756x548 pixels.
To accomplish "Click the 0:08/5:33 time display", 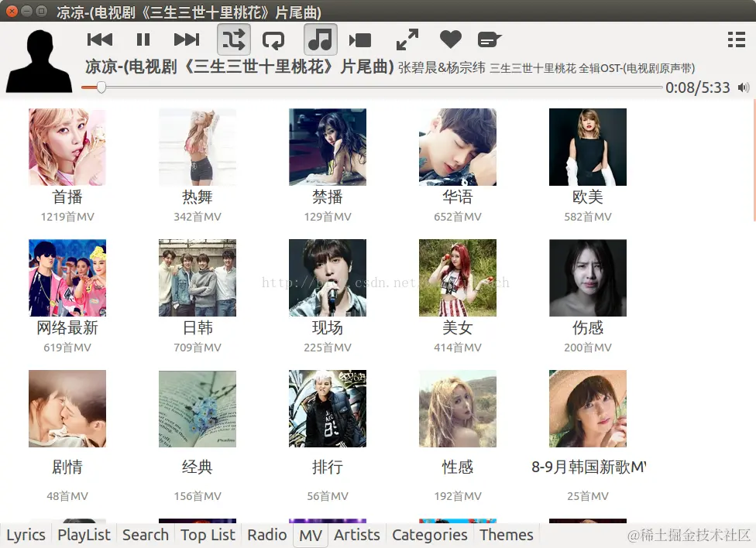I will coord(698,87).
